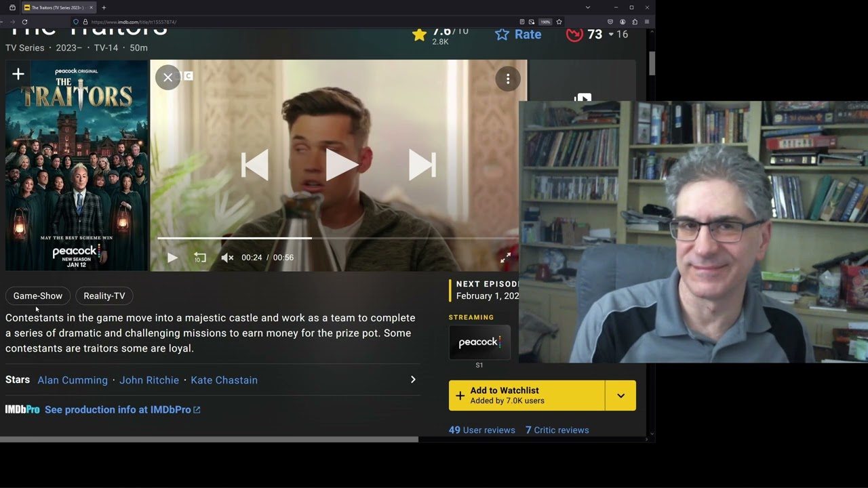Open the watchlist dropdown arrow

(x=620, y=395)
